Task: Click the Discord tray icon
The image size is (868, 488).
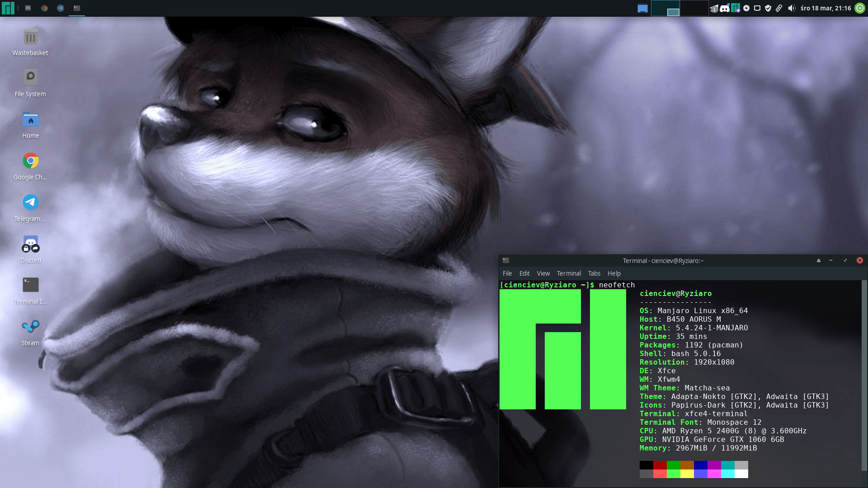Action: 724,8
